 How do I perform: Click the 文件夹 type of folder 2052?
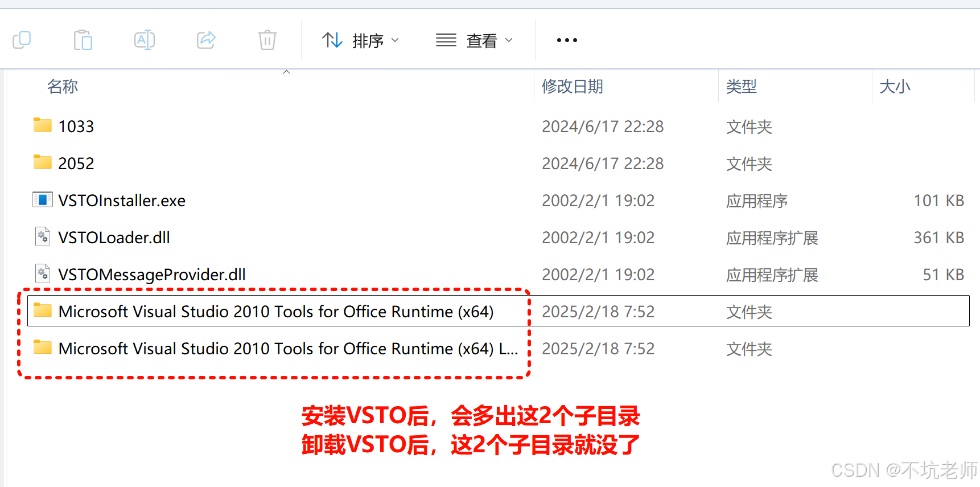[750, 163]
